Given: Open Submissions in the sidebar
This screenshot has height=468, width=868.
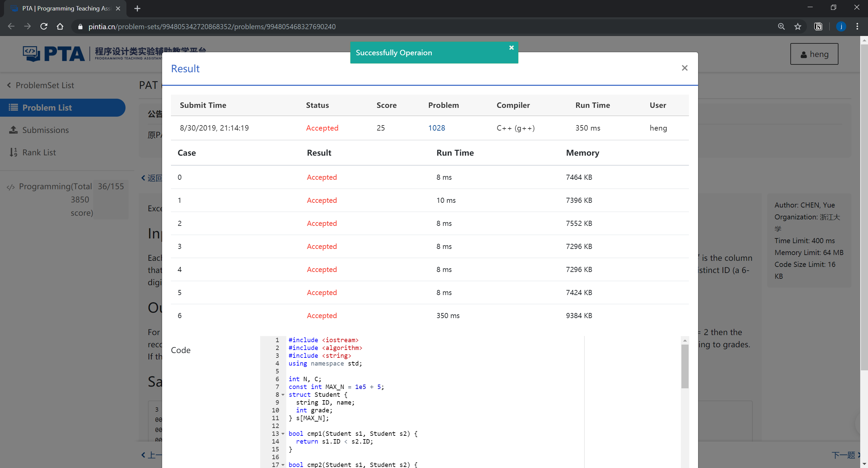Looking at the screenshot, I should coord(39,130).
